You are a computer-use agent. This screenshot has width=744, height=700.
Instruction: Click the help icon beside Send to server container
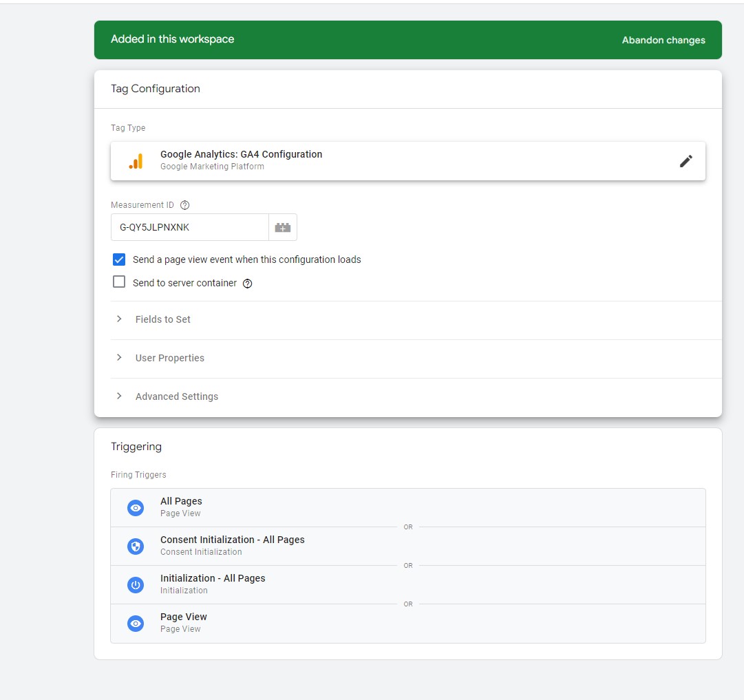tap(248, 284)
